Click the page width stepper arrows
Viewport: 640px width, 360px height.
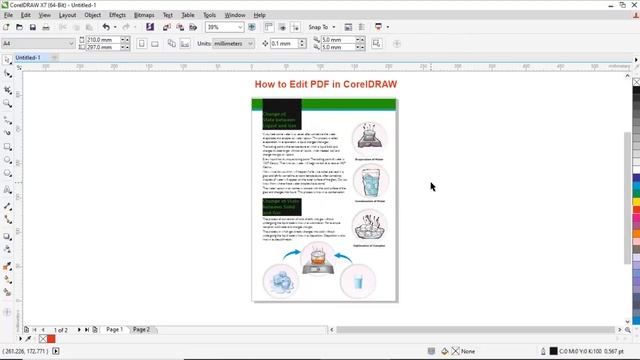pyautogui.click(x=125, y=40)
